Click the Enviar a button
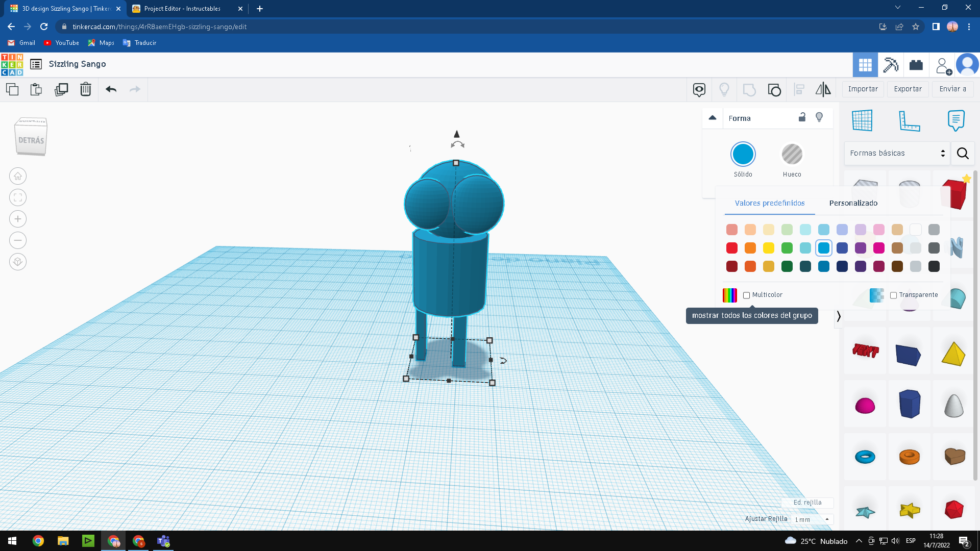This screenshot has height=551, width=980. point(952,89)
